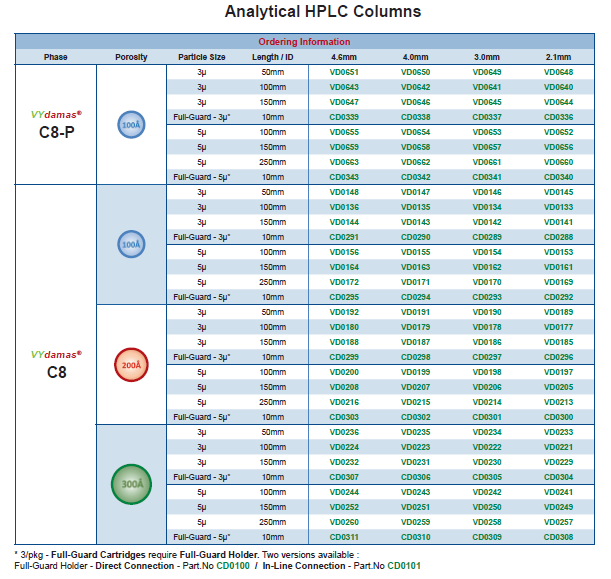This screenshot has width=611, height=579.
Task: Open part number CD0101 link
Action: tap(404, 566)
